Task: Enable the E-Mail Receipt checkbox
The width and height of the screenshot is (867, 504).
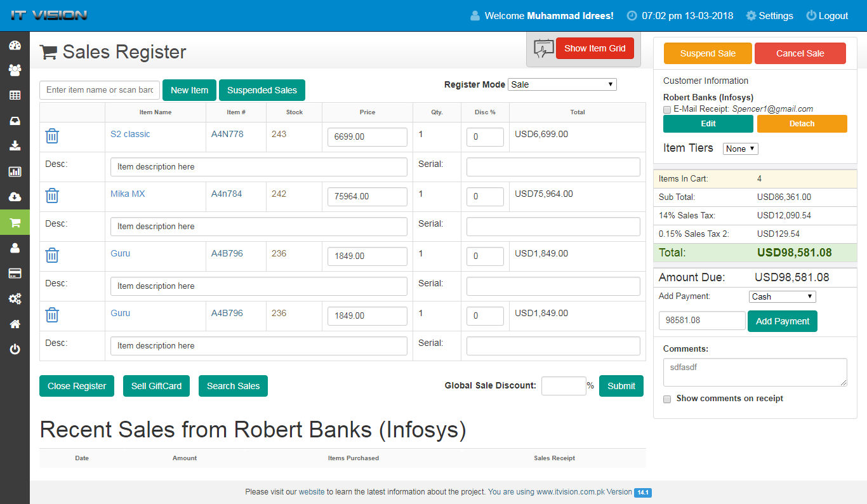Action: (x=667, y=110)
